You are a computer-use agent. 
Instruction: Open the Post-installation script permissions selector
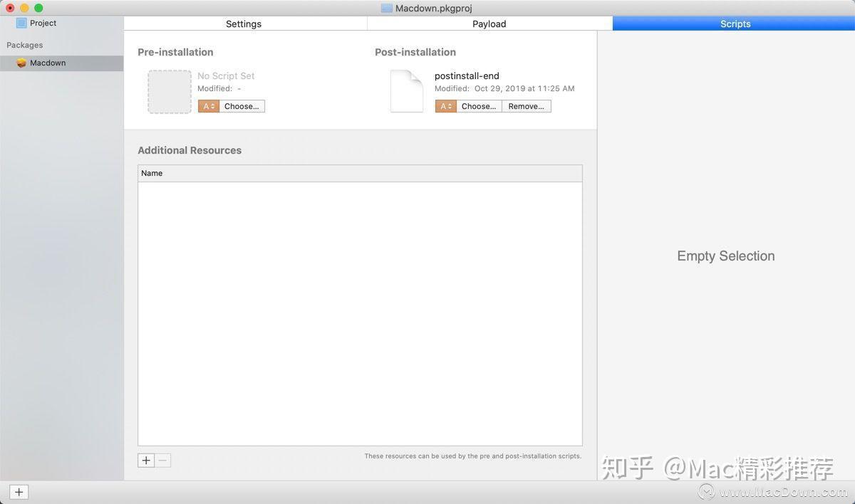[445, 105]
